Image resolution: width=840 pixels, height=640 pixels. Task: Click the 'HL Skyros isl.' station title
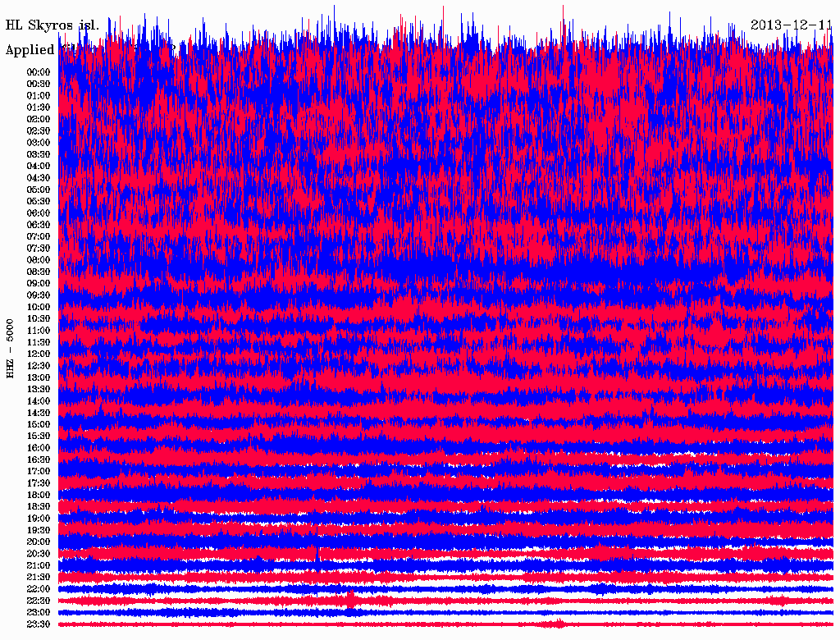point(52,25)
